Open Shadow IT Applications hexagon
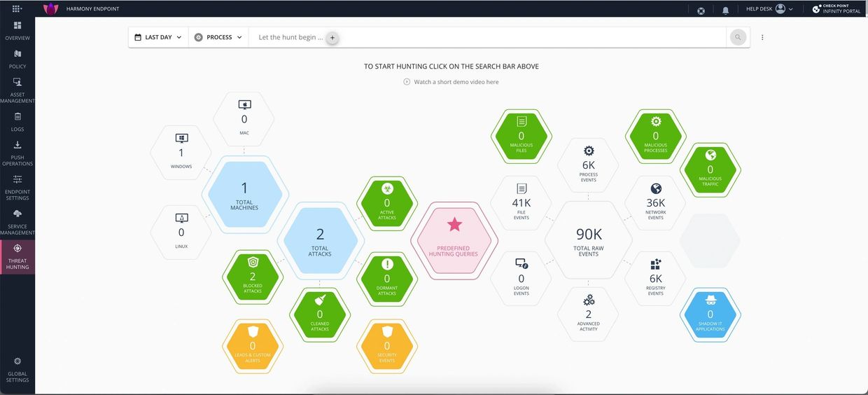The image size is (868, 395). tap(710, 314)
